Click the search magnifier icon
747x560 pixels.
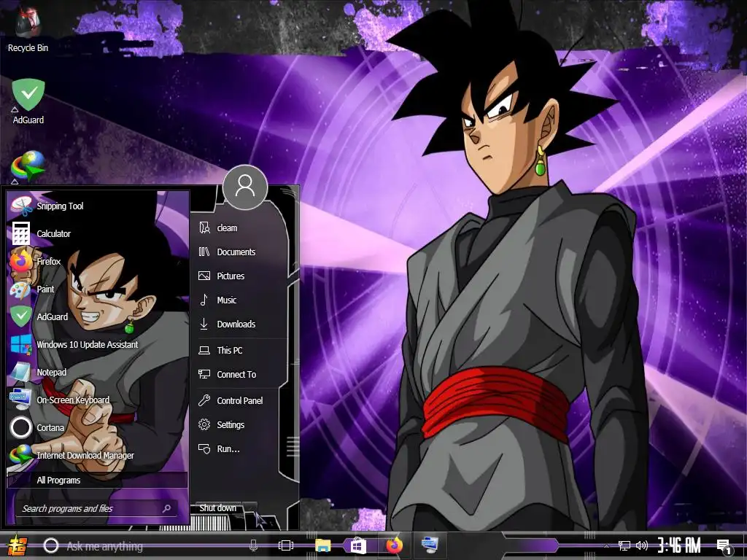(167, 508)
